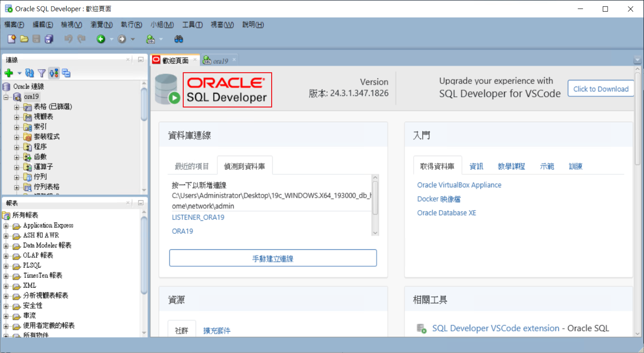Expand the 索引 node
644x353 pixels.
click(17, 127)
